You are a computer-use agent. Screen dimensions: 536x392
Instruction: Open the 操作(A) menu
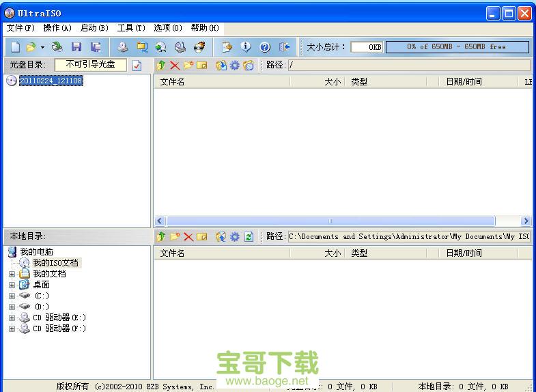57,28
